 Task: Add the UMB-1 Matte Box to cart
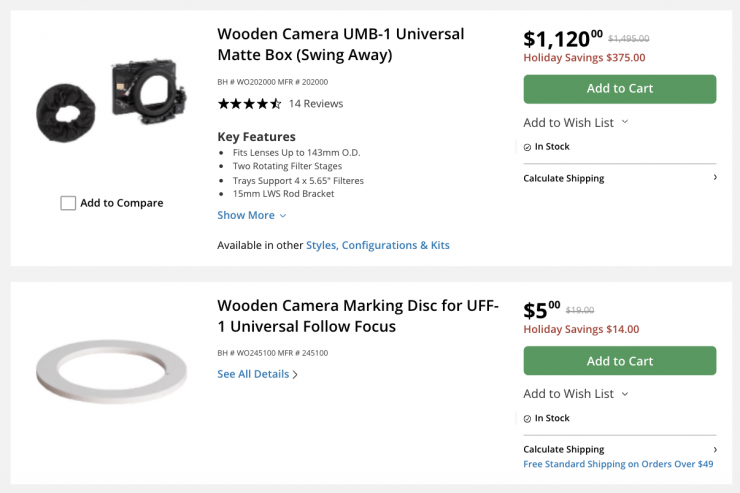(x=619, y=89)
